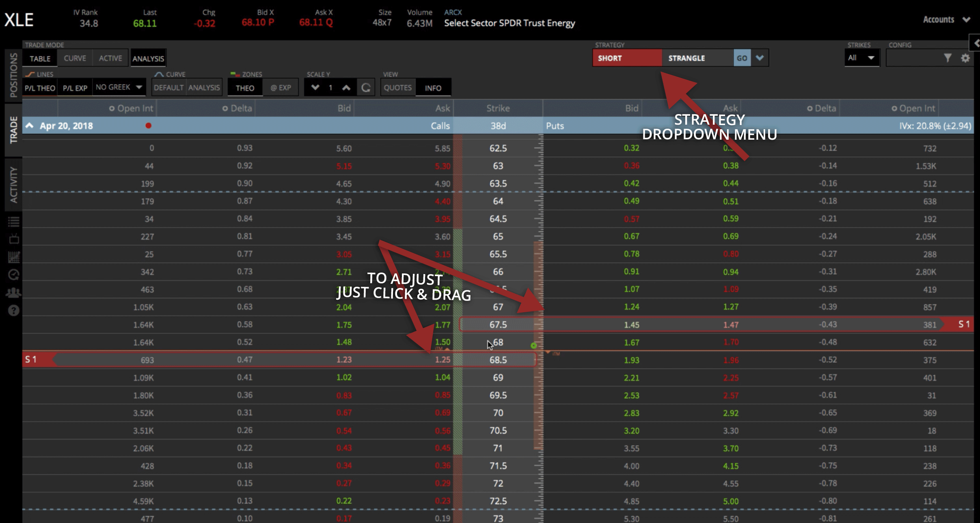Screen dimensions: 980x523
Task: Reset Scale Y with the refresh icon
Action: (366, 88)
